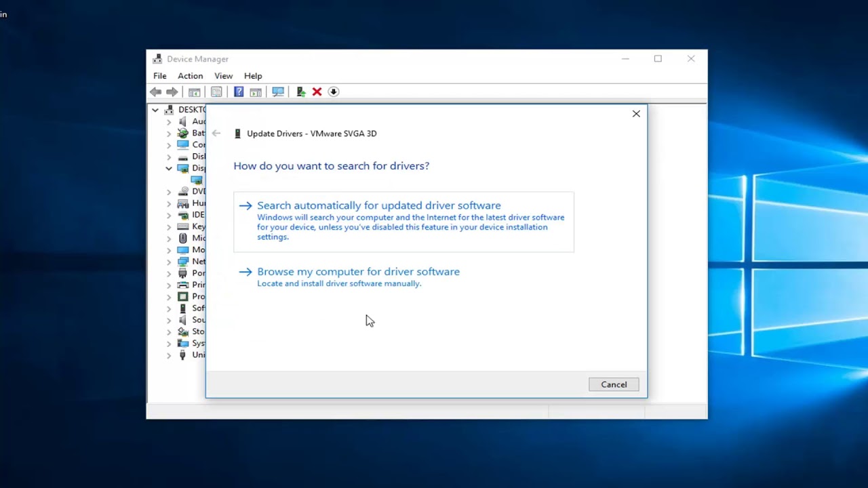
Task: Click the device icon before Update Drivers title
Action: [237, 134]
